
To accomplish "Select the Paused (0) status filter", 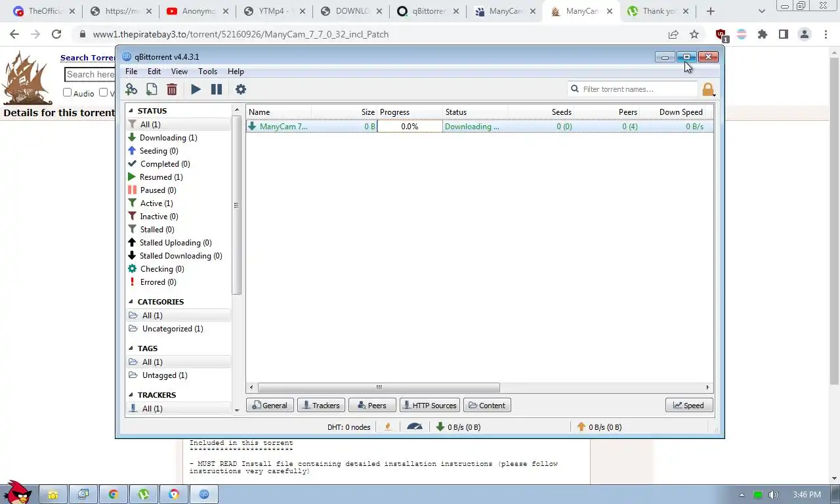I will 157,190.
